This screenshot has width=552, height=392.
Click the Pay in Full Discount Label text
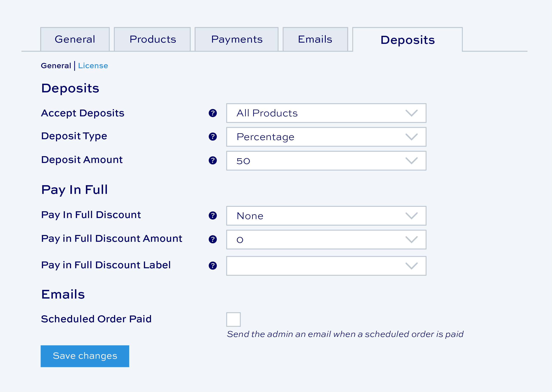pyautogui.click(x=106, y=265)
